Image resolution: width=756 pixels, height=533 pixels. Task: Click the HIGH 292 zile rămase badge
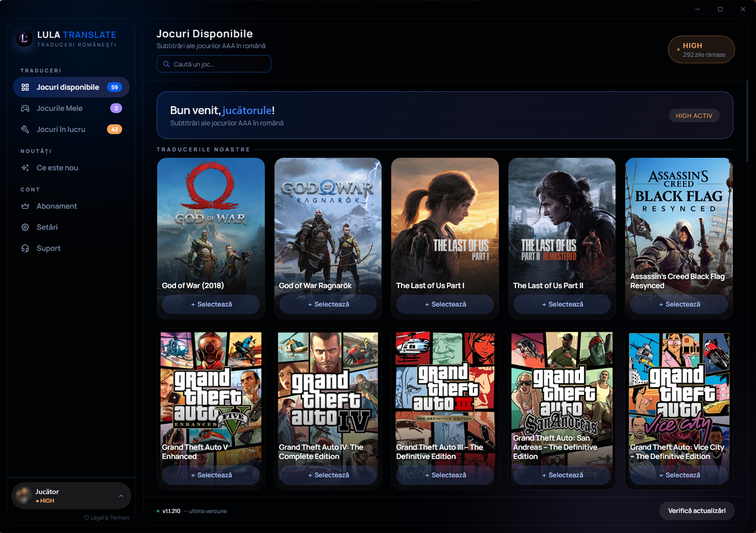701,49
